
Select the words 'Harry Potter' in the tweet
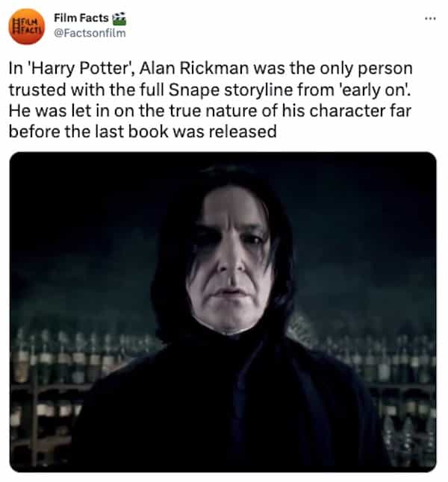(x=81, y=68)
